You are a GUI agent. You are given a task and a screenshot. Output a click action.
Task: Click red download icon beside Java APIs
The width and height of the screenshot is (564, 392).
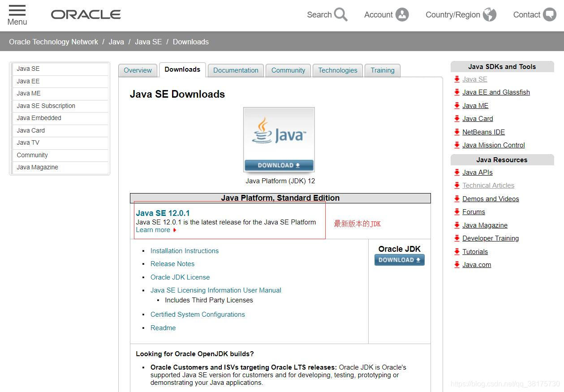point(457,172)
